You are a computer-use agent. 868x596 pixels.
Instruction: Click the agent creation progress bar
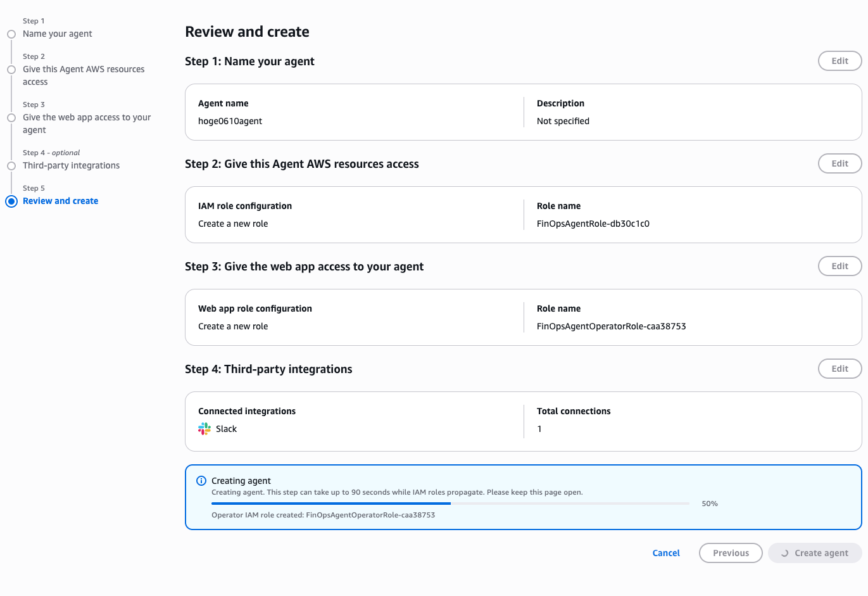(x=450, y=504)
